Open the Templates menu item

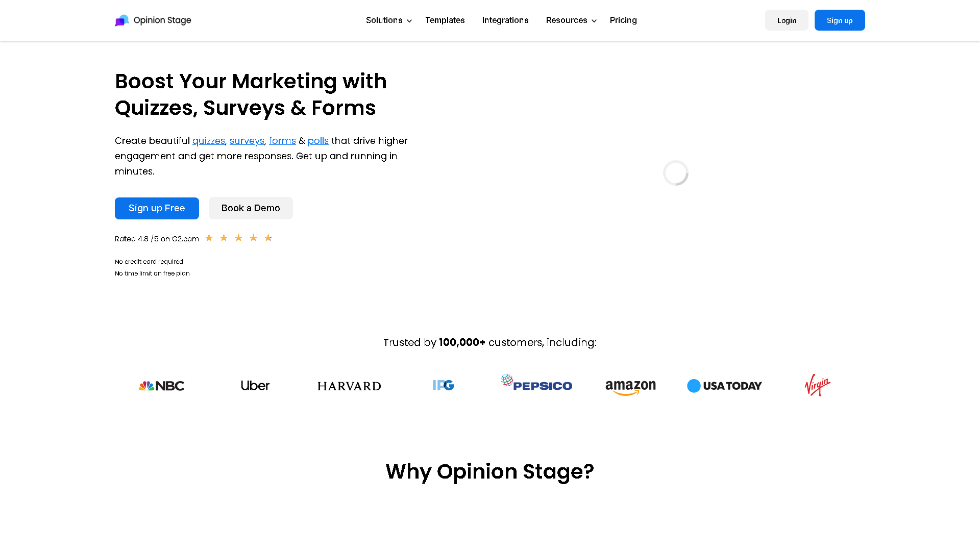pyautogui.click(x=445, y=20)
